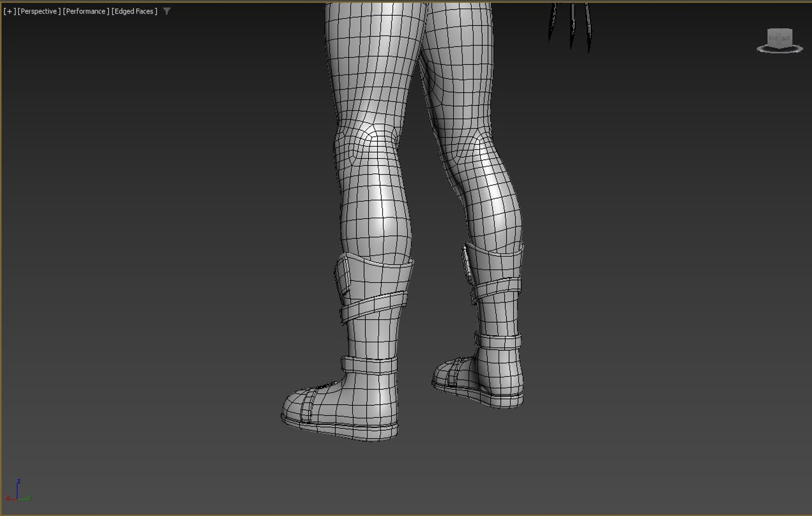Open the Performance viewport settings menu

click(86, 11)
